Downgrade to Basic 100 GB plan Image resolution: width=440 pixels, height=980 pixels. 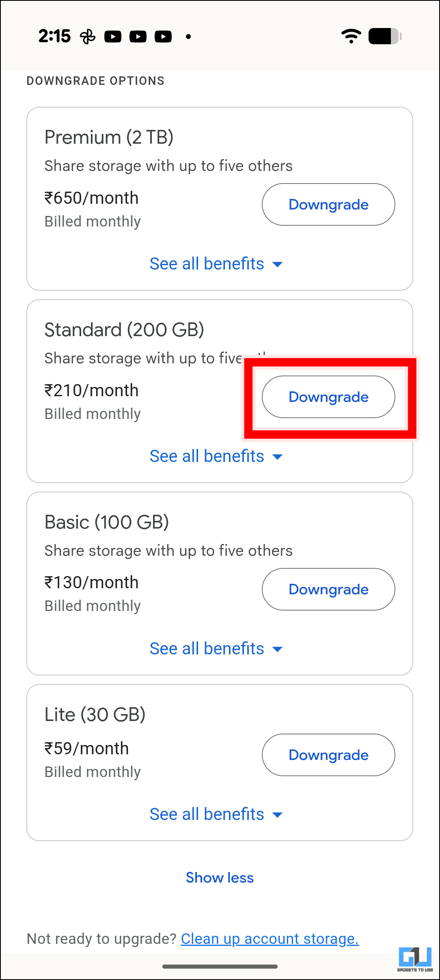coord(328,589)
